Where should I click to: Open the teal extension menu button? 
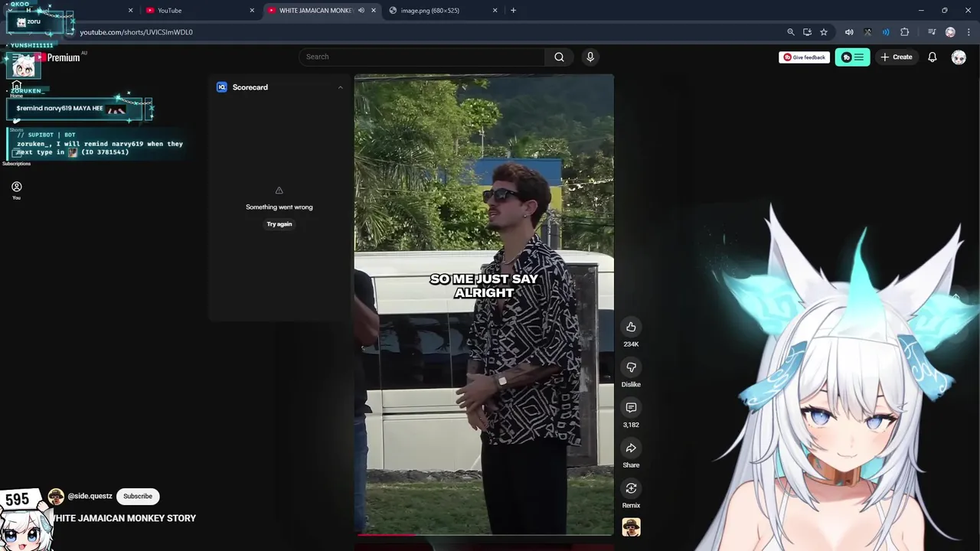coord(852,57)
